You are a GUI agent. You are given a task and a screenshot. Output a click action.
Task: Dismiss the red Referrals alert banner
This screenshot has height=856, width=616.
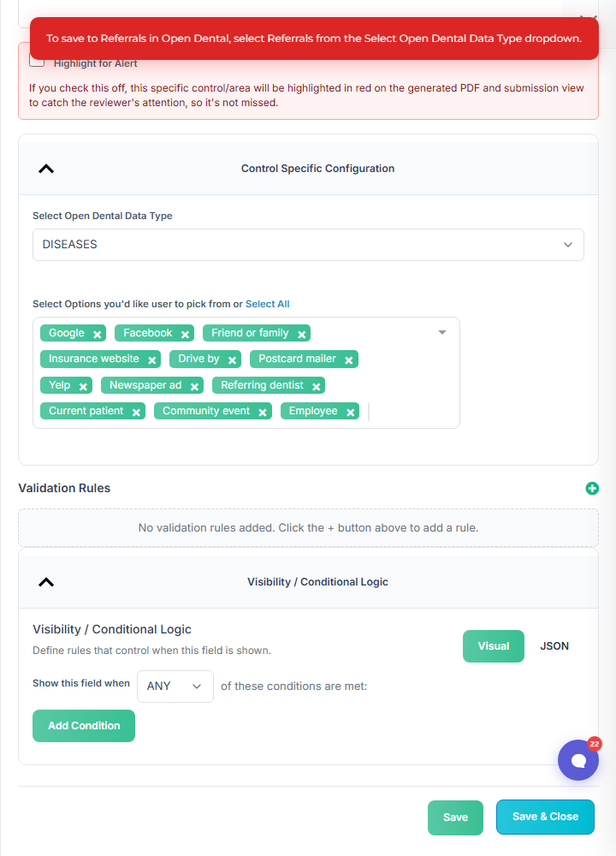tap(314, 39)
